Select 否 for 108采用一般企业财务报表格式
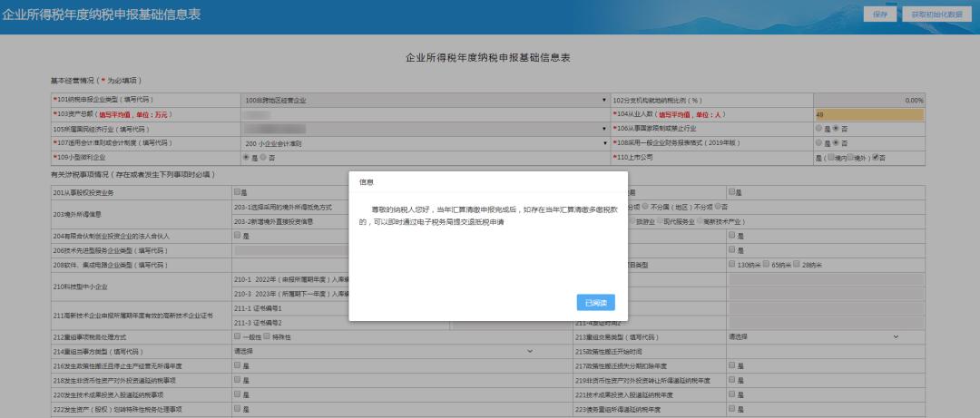The image size is (980, 418). click(x=836, y=143)
